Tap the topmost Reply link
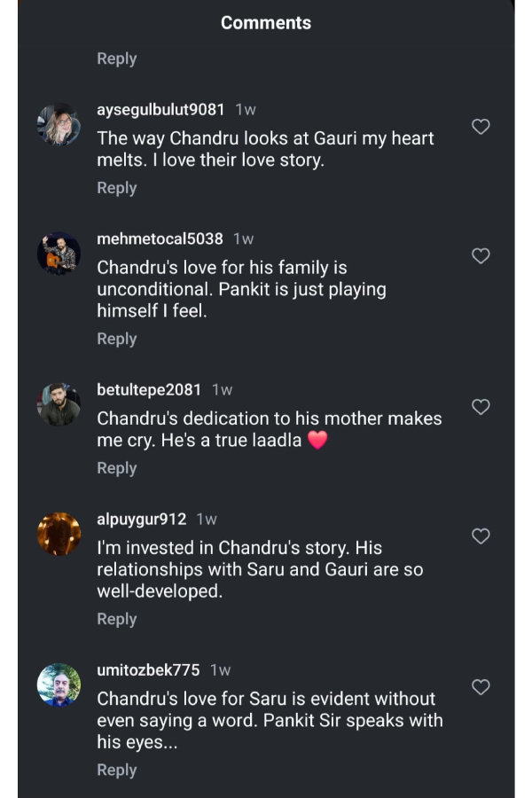The height and width of the screenshot is (798, 532). coord(116,58)
